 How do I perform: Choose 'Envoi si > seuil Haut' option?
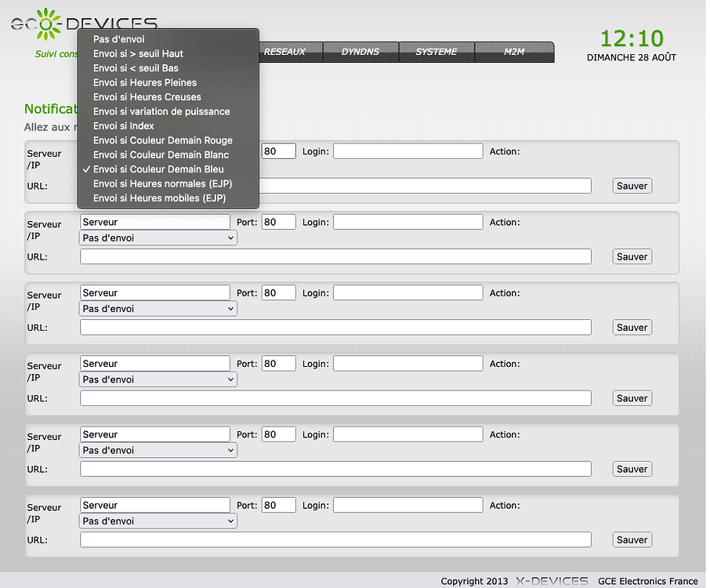[138, 53]
